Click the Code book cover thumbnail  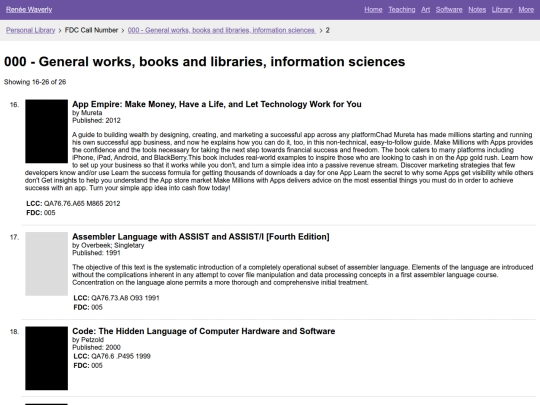(46, 358)
